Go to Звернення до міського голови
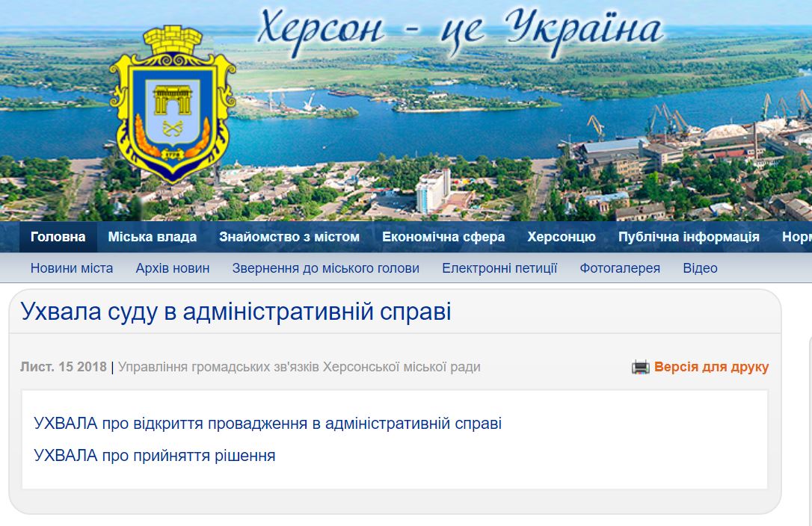The height and width of the screenshot is (526, 812). [x=326, y=268]
